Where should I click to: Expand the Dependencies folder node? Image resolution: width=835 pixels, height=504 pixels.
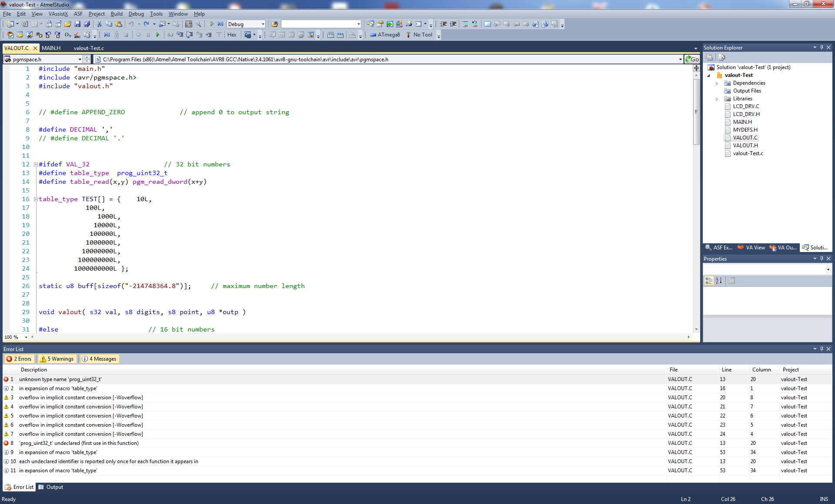[717, 83]
